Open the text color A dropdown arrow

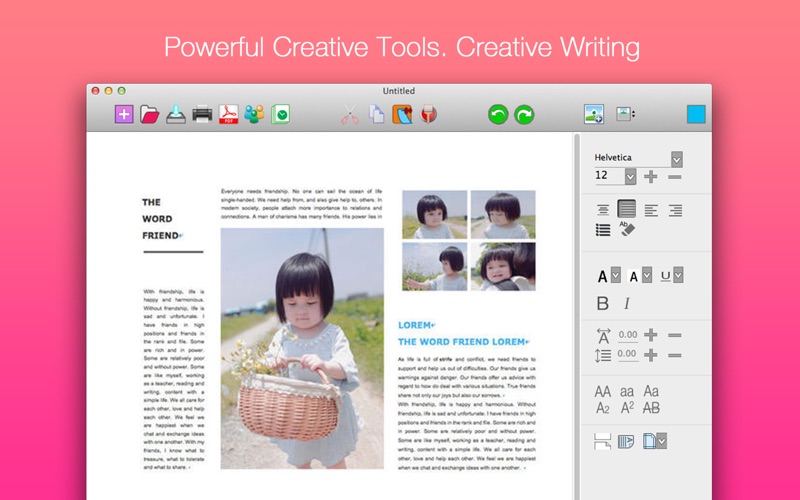[x=616, y=275]
